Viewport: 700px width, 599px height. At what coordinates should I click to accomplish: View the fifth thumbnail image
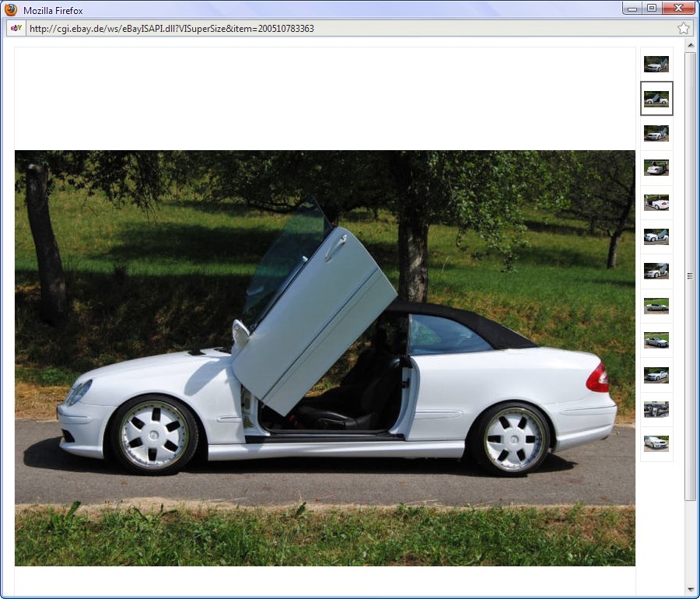click(x=656, y=202)
